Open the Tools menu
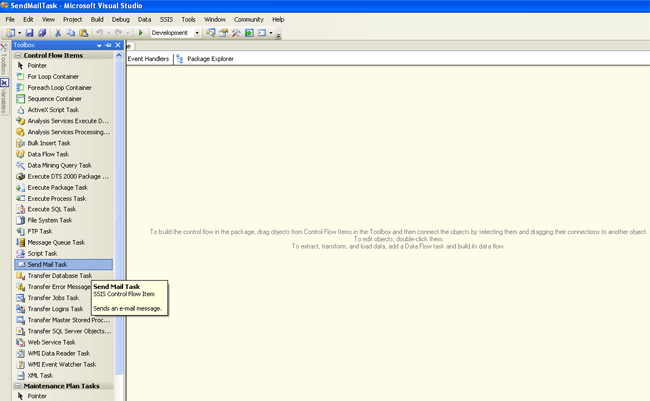650x401 pixels. coord(188,19)
